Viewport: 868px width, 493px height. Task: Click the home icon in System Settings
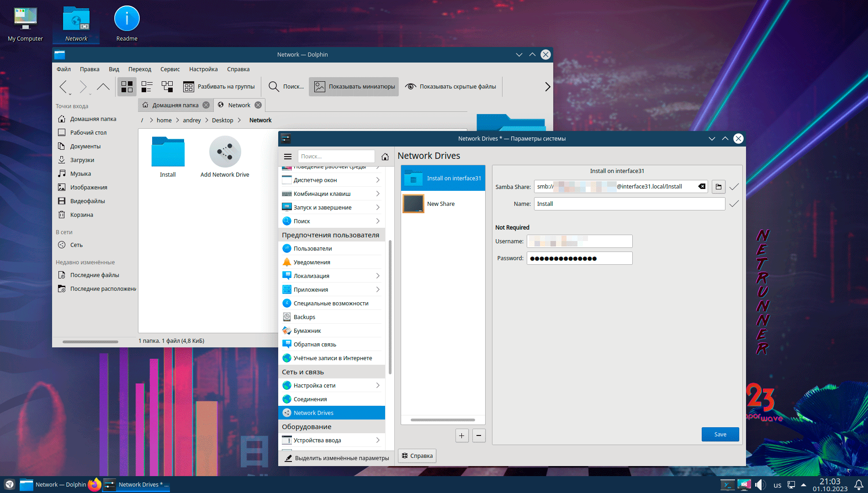click(x=385, y=157)
